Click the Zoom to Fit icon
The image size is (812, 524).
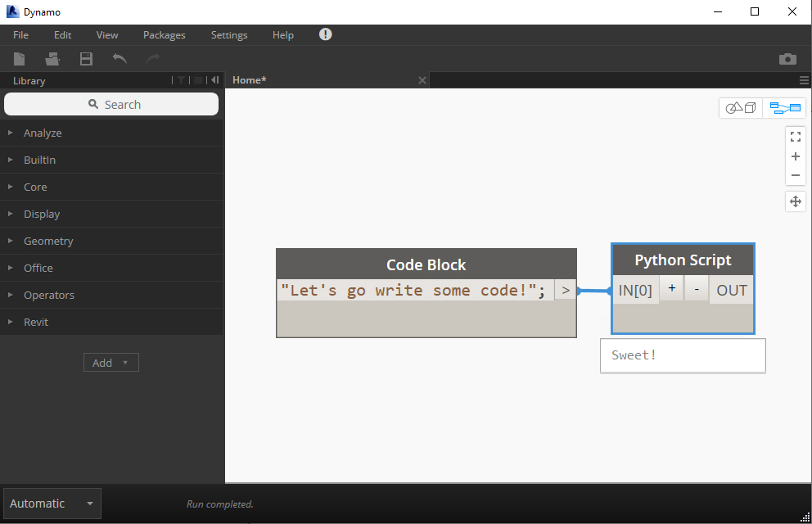(796, 137)
